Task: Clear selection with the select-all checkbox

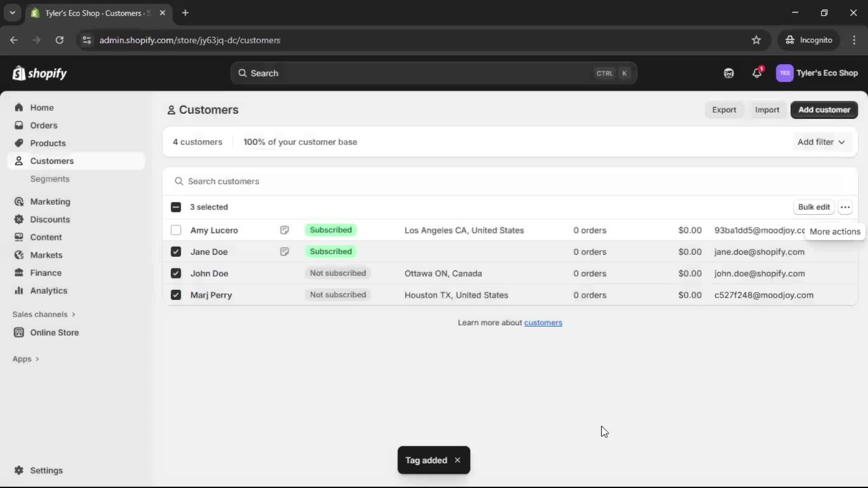Action: point(176,206)
